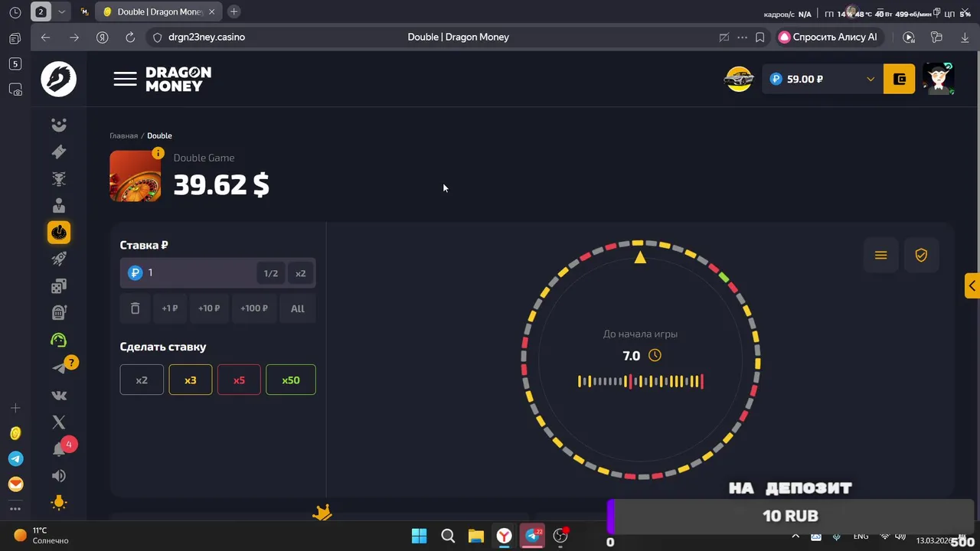
Task: Open Telegram plane icon with question badge
Action: (60, 368)
